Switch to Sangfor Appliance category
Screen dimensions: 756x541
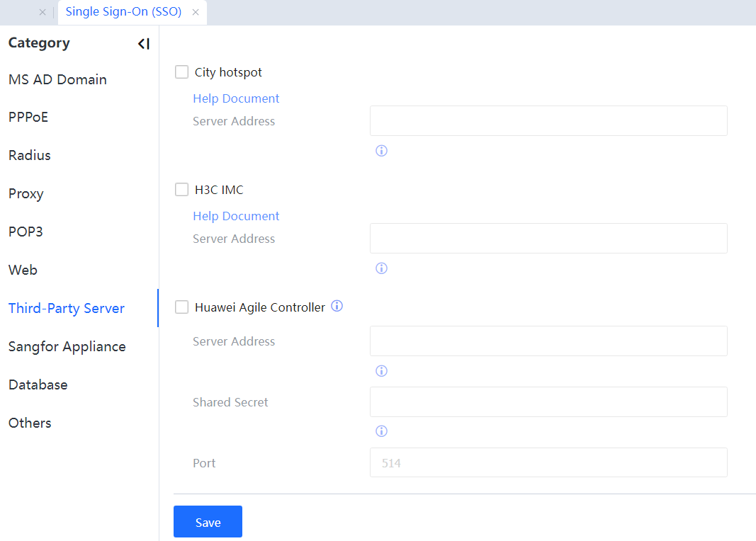(67, 346)
